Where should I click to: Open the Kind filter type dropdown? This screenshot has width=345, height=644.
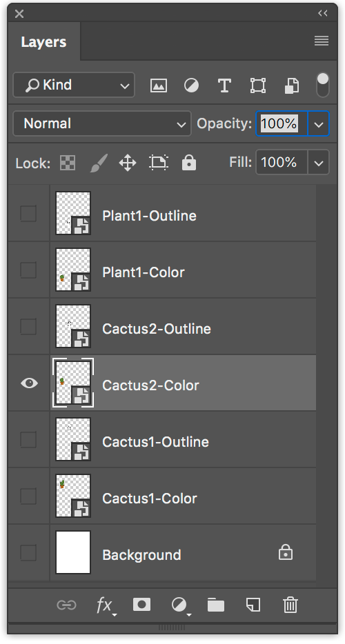(74, 85)
